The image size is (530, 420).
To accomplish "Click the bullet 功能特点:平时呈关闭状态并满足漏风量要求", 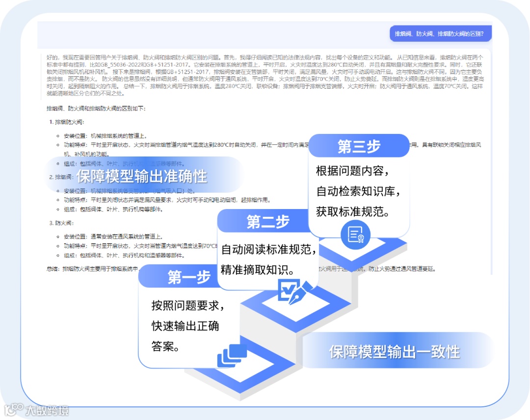I will [x=168, y=200].
